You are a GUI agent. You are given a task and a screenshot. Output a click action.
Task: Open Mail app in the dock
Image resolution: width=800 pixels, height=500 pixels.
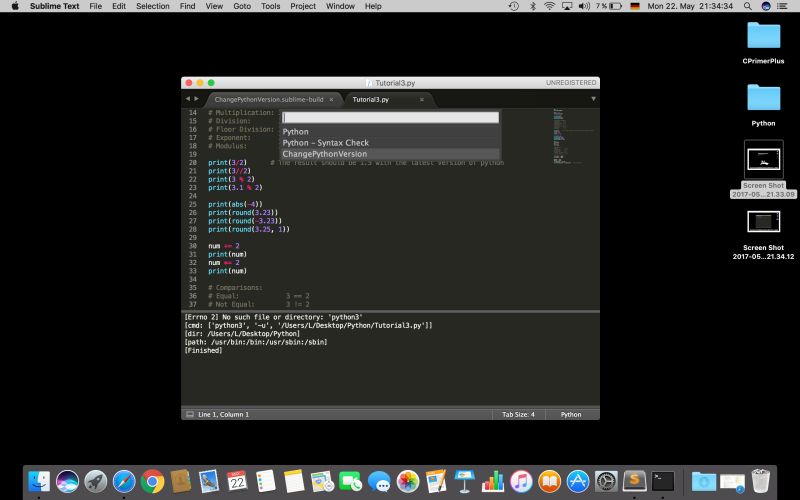(209, 481)
